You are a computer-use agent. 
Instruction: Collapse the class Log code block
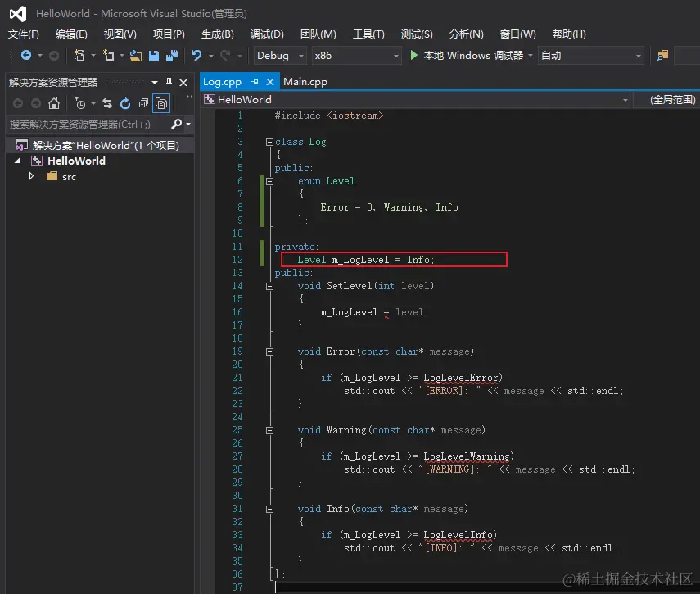point(269,142)
